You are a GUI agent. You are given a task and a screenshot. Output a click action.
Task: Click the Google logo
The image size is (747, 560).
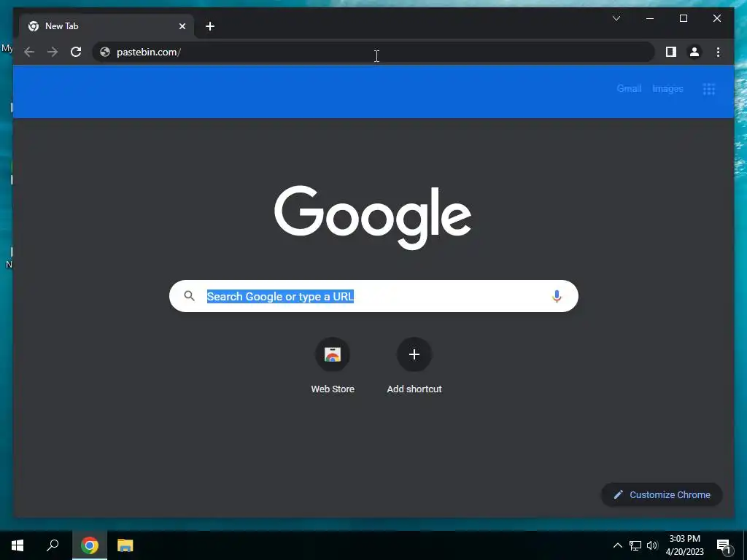373,217
